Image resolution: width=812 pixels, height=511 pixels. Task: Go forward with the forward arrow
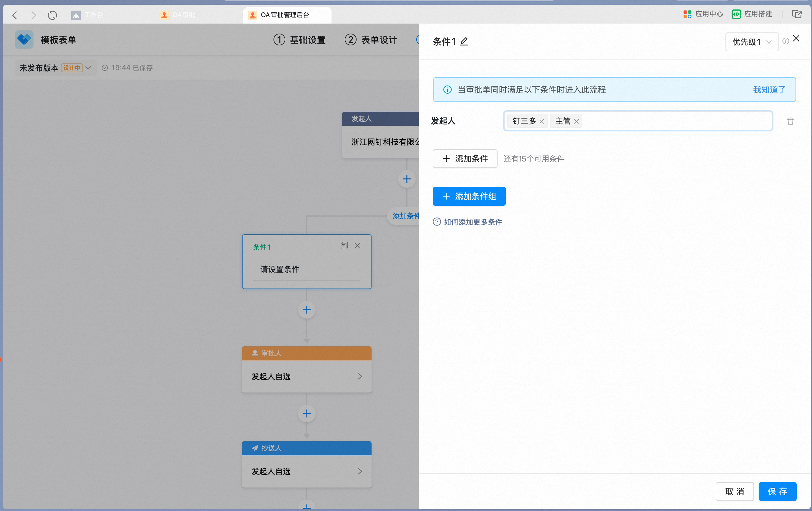tap(33, 15)
